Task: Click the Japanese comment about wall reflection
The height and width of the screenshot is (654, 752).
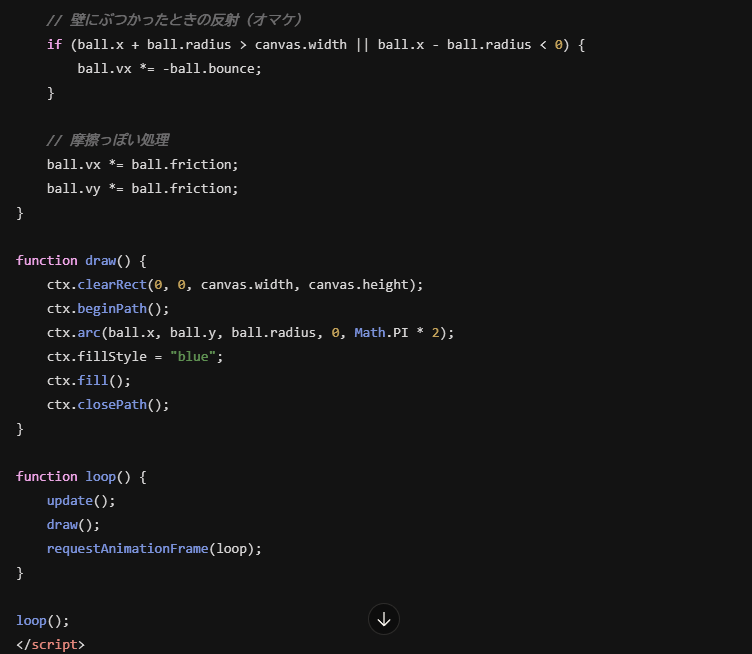Action: coord(174,20)
